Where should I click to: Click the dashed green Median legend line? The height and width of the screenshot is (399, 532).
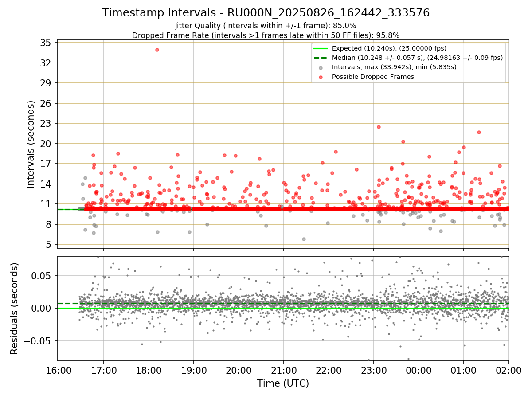click(x=321, y=58)
